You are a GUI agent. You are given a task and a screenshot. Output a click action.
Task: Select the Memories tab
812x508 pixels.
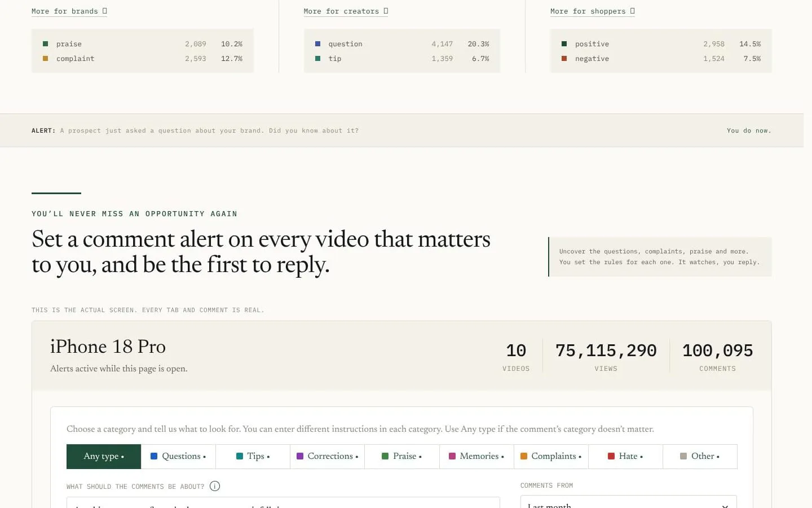(x=476, y=457)
